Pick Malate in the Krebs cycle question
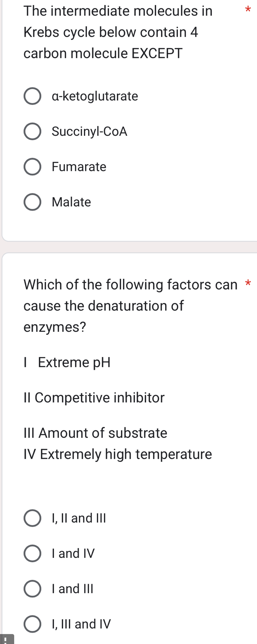 (x=32, y=203)
